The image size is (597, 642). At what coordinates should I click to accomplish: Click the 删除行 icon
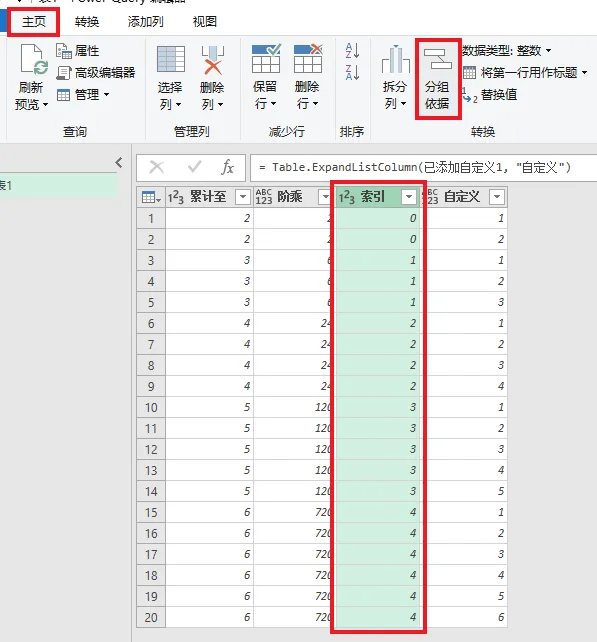coord(308,59)
